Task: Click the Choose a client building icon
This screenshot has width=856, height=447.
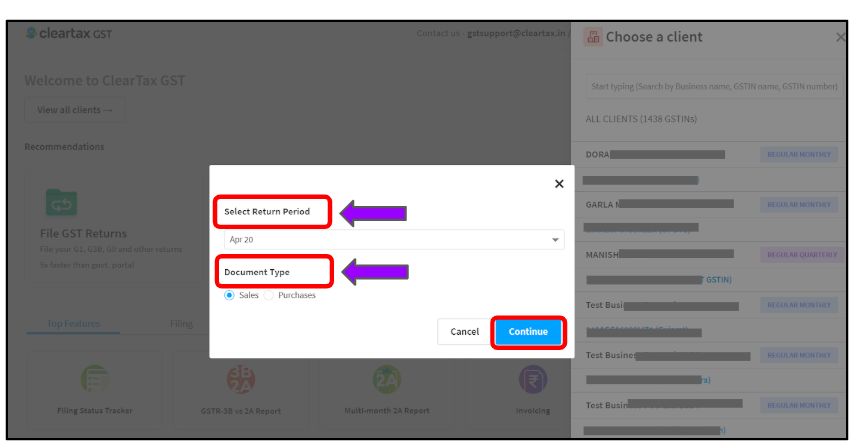Action: pyautogui.click(x=593, y=37)
